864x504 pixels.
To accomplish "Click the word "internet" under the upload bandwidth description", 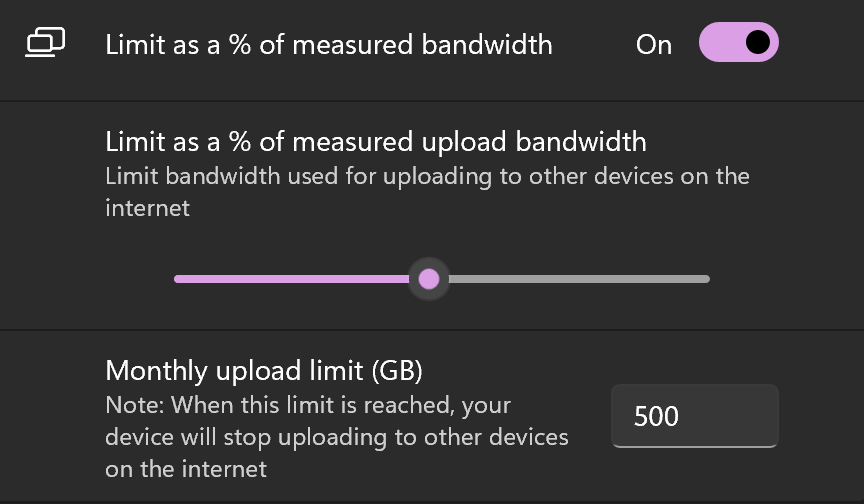I will tap(147, 209).
